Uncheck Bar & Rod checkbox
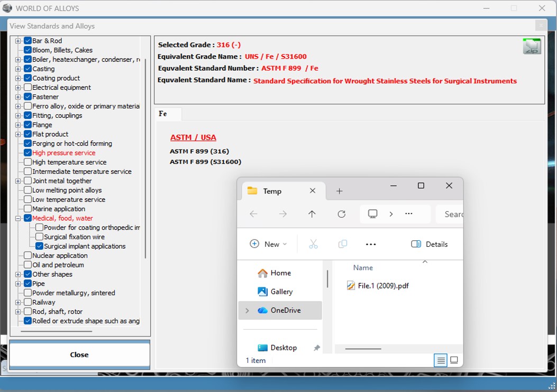Screen dimensions: 557x392 [x=28, y=41]
